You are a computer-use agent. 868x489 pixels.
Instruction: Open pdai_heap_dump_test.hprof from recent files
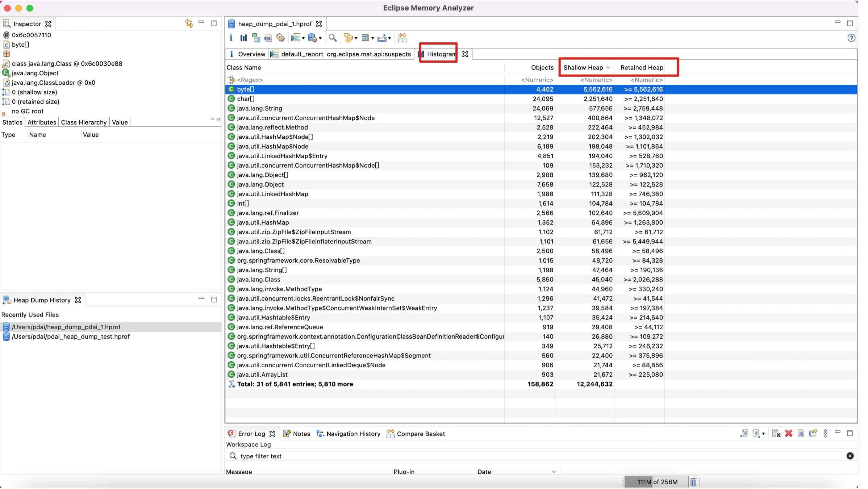click(71, 336)
